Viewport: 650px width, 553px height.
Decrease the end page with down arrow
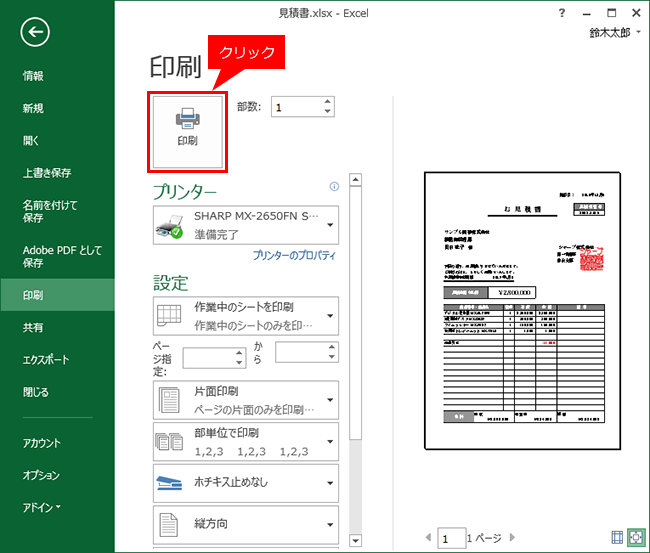pos(332,357)
